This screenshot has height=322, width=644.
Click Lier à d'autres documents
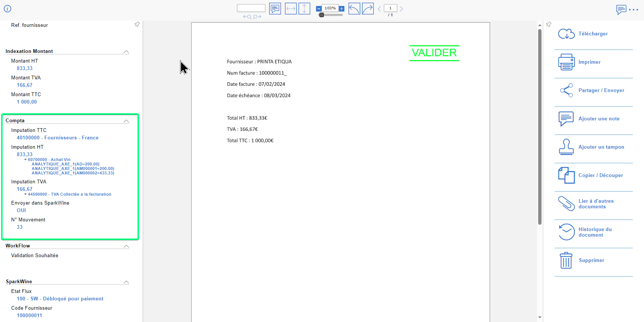coord(596,204)
